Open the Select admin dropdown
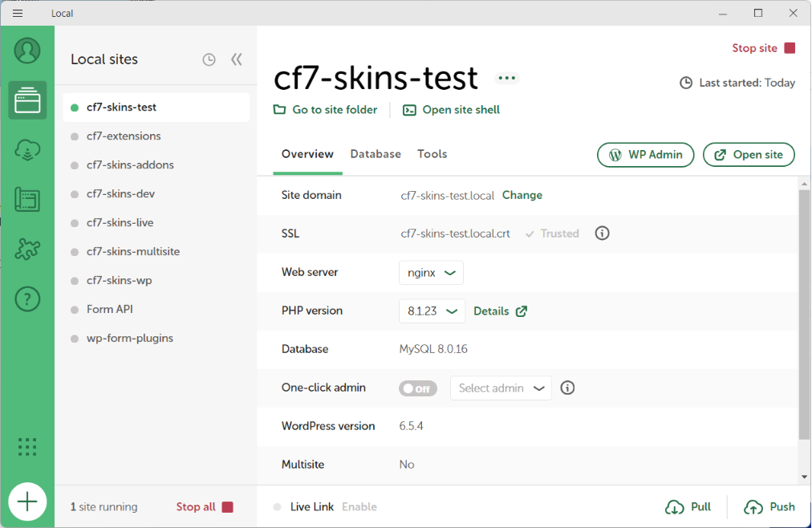 click(x=501, y=388)
